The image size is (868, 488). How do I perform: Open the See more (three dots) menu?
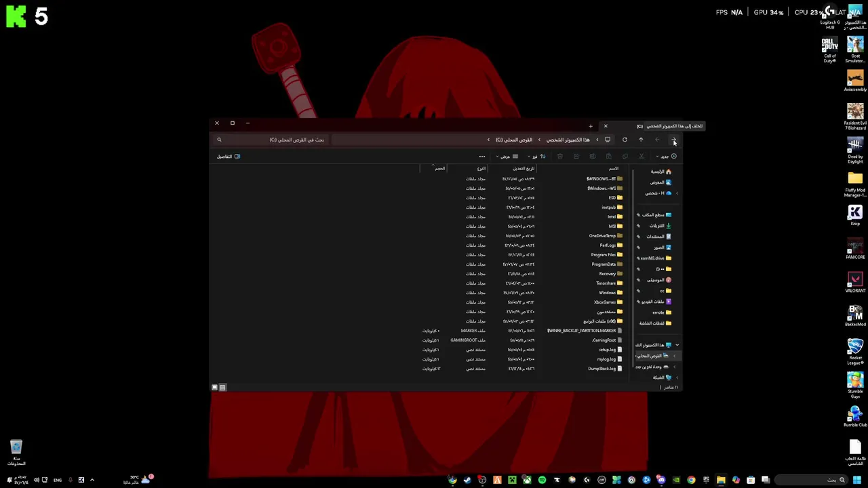[x=482, y=157]
